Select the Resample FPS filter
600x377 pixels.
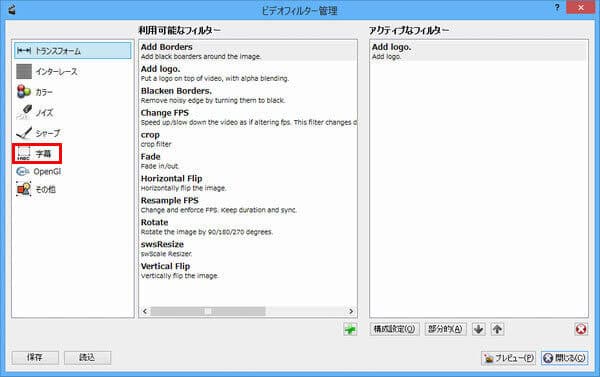pos(248,204)
